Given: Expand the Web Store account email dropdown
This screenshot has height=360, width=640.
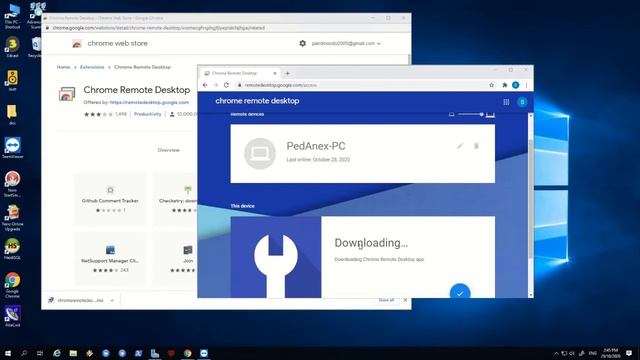Looking at the screenshot, I should click(346, 43).
